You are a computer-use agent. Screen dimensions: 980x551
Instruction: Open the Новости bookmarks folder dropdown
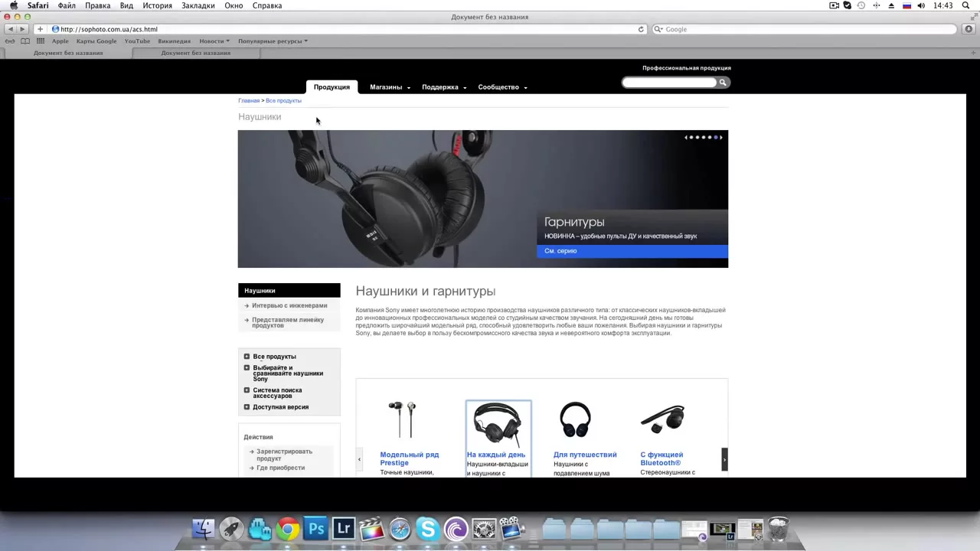click(x=214, y=41)
